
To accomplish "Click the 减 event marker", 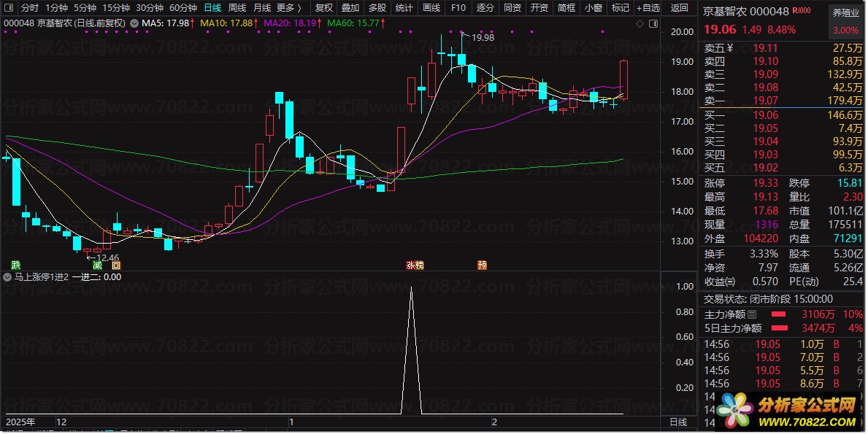I will point(97,266).
